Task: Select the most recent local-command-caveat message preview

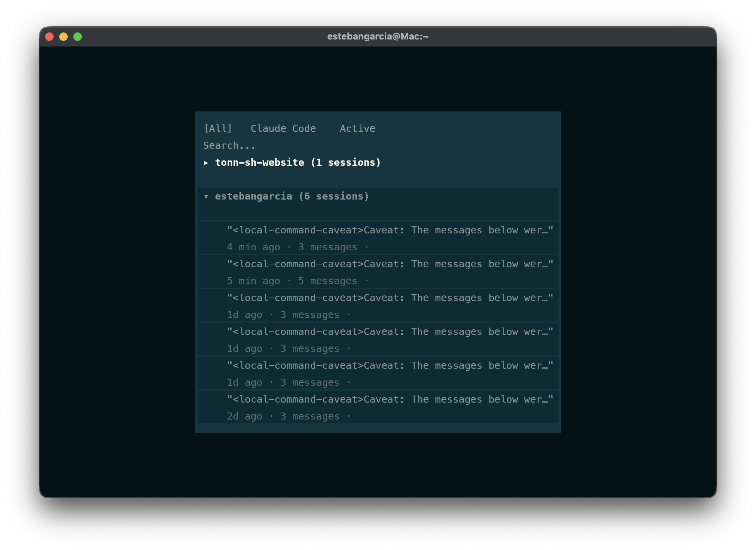Action: click(390, 230)
